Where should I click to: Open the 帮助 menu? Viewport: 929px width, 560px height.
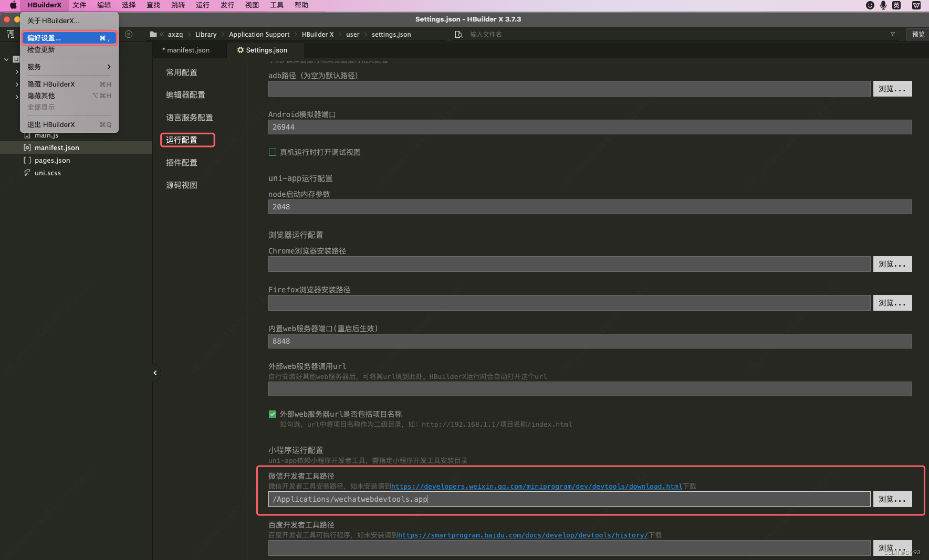pos(301,5)
